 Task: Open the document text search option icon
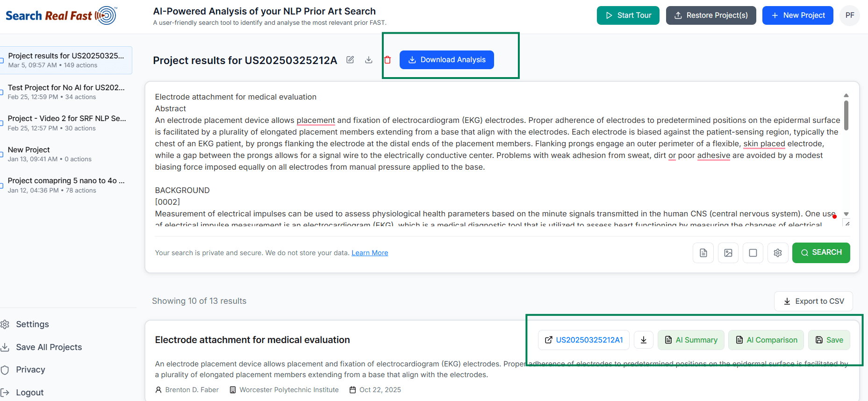(x=703, y=252)
